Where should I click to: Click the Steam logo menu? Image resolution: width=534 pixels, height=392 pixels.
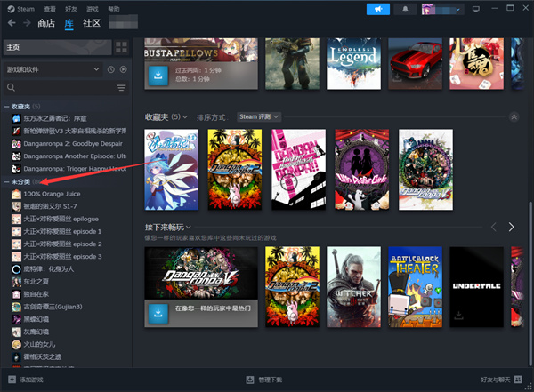click(x=21, y=9)
